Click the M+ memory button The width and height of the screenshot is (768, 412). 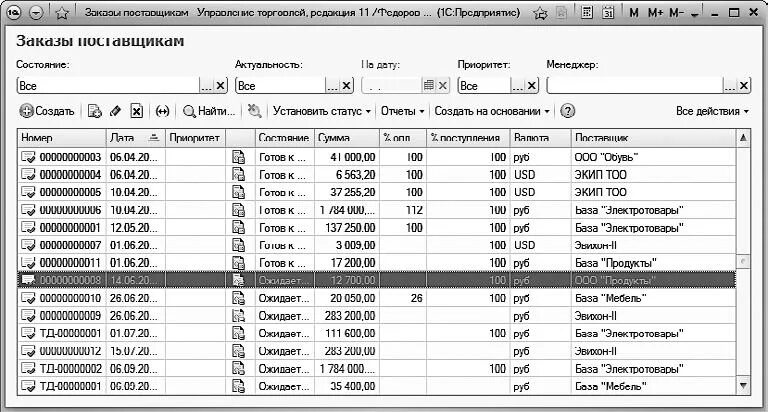655,13
